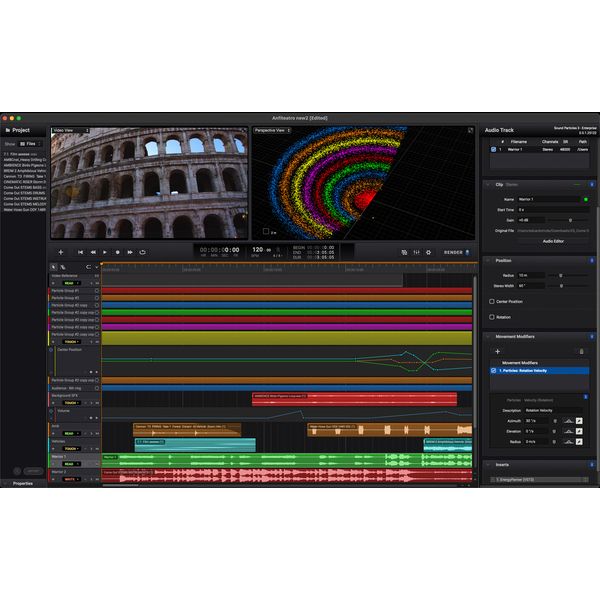This screenshot has width=600, height=600.
Task: Click the timeline ruler playhead marker at start
Action: [102, 264]
